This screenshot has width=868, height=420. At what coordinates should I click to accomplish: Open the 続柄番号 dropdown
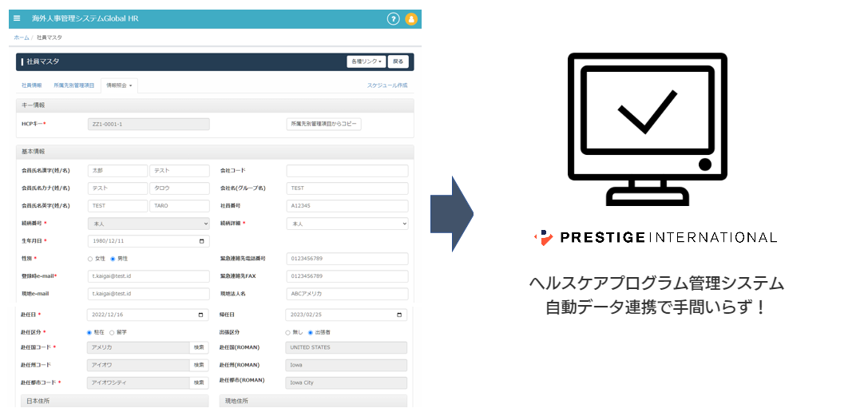tap(148, 224)
